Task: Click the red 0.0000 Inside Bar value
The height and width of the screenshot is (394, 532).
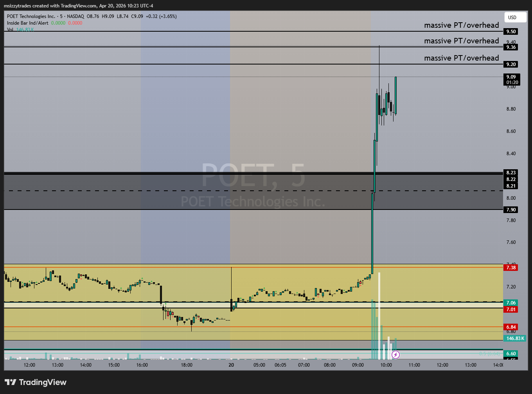Action: pyautogui.click(x=75, y=23)
